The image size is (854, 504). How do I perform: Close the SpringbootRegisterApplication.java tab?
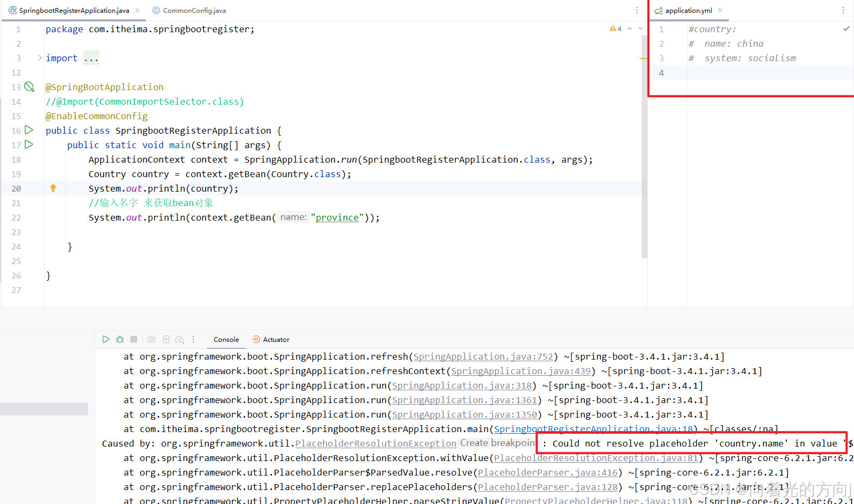tap(137, 10)
